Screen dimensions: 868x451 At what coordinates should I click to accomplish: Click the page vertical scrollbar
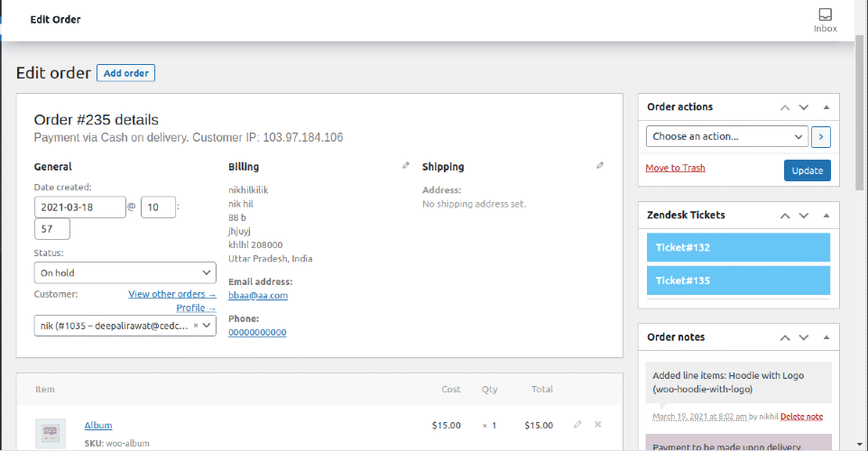coord(859,112)
